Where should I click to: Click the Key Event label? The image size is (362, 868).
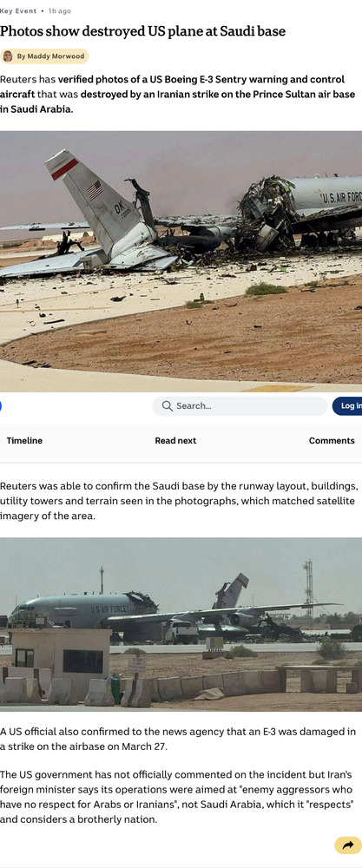coord(18,10)
